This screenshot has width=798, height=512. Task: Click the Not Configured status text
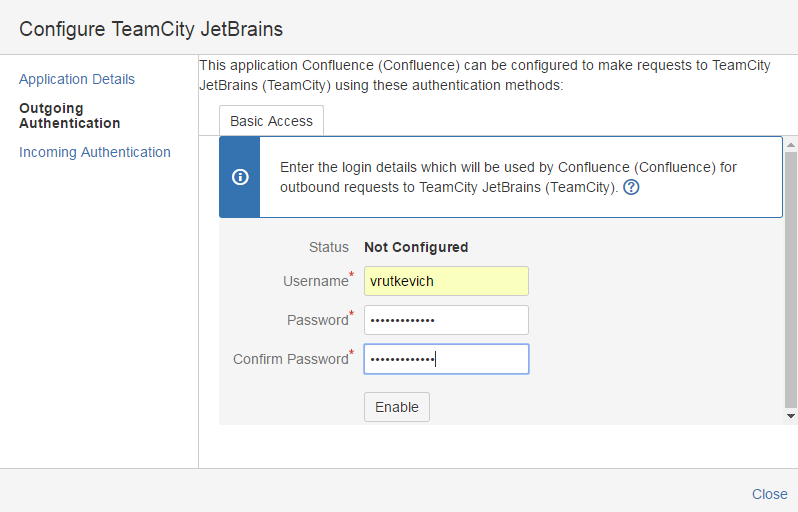pos(416,247)
